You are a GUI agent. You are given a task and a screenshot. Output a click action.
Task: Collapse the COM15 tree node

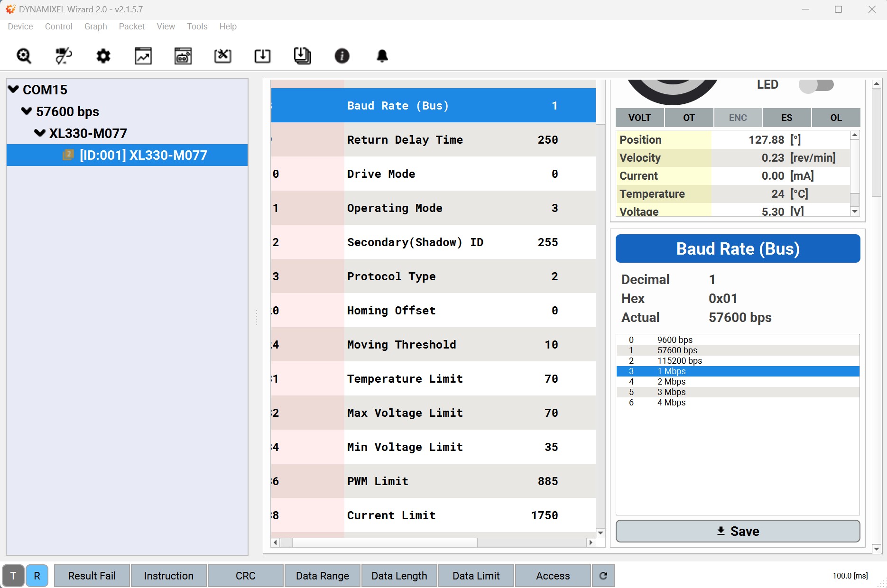pyautogui.click(x=14, y=89)
